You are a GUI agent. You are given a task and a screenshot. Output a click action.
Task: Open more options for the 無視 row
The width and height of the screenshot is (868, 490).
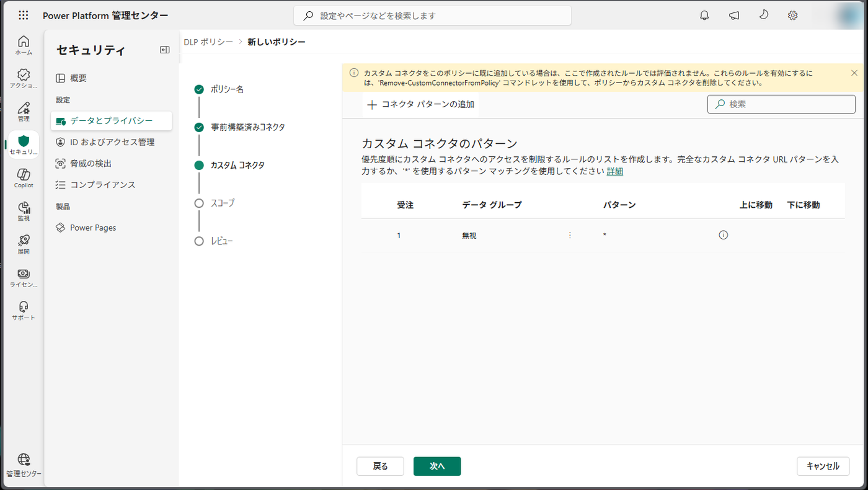pyautogui.click(x=570, y=235)
